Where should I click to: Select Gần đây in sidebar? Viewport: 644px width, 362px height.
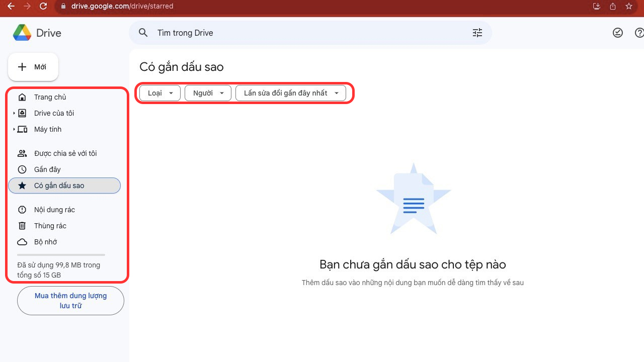(47, 169)
